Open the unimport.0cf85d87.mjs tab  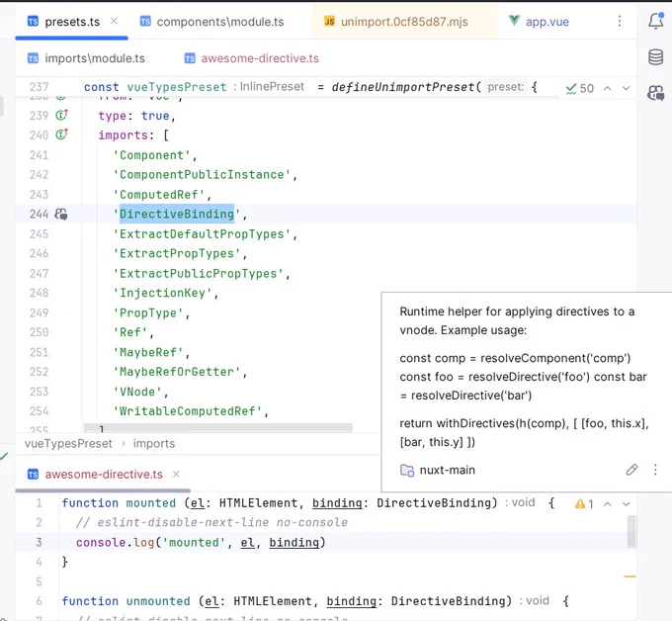pos(396,22)
